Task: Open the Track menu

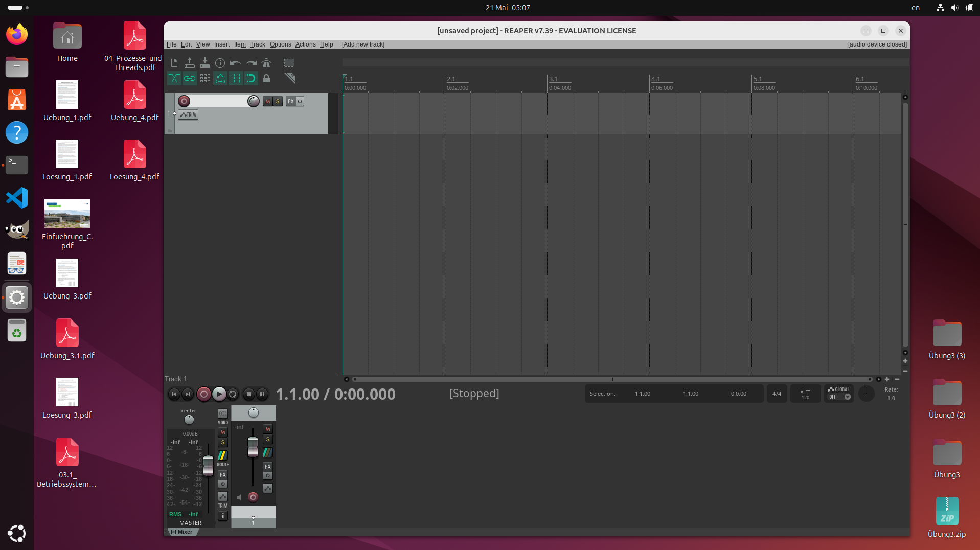Action: [258, 44]
